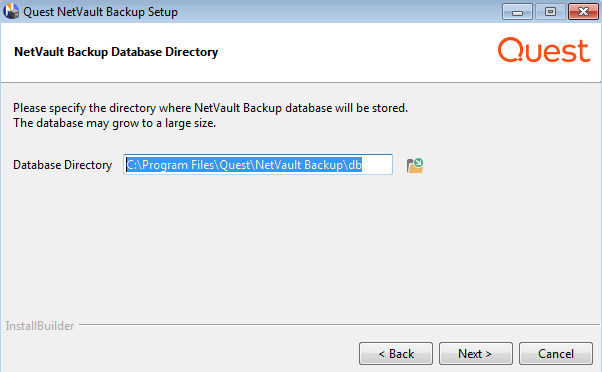Close the setup window with the red X
This screenshot has height=372, width=602.
coord(583,12)
